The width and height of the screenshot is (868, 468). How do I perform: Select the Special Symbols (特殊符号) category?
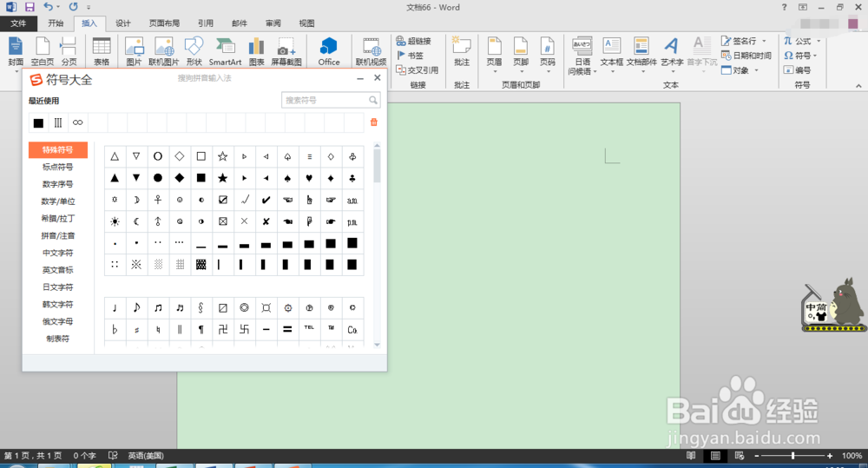coord(57,149)
